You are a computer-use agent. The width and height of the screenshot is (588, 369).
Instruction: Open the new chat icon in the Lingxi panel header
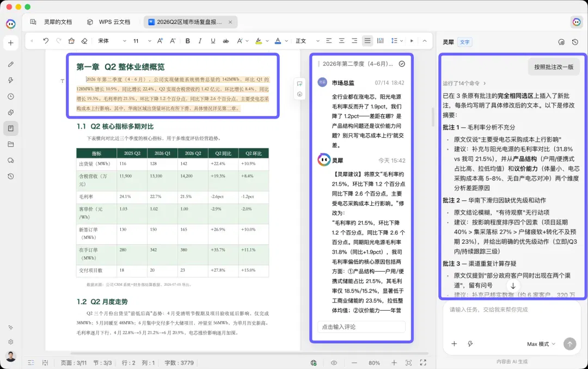[x=561, y=42]
